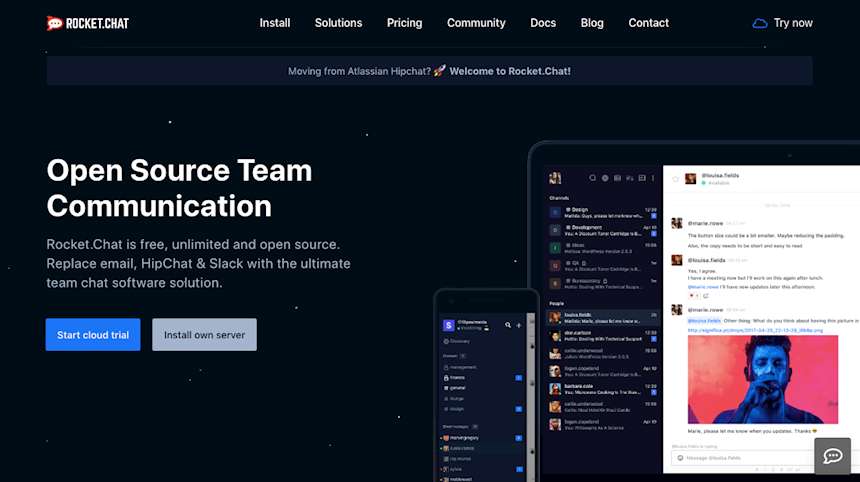Navigate to Docs
This screenshot has height=482, width=860.
(543, 23)
